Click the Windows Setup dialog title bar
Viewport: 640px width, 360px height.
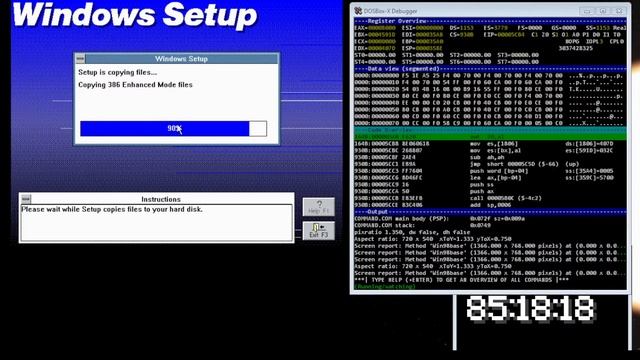182,59
